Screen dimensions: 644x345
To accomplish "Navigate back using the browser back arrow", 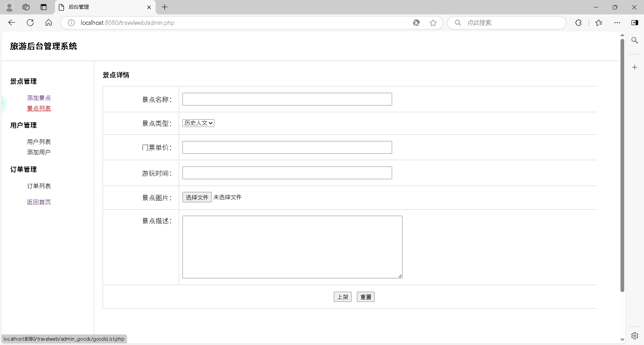I will [12, 22].
